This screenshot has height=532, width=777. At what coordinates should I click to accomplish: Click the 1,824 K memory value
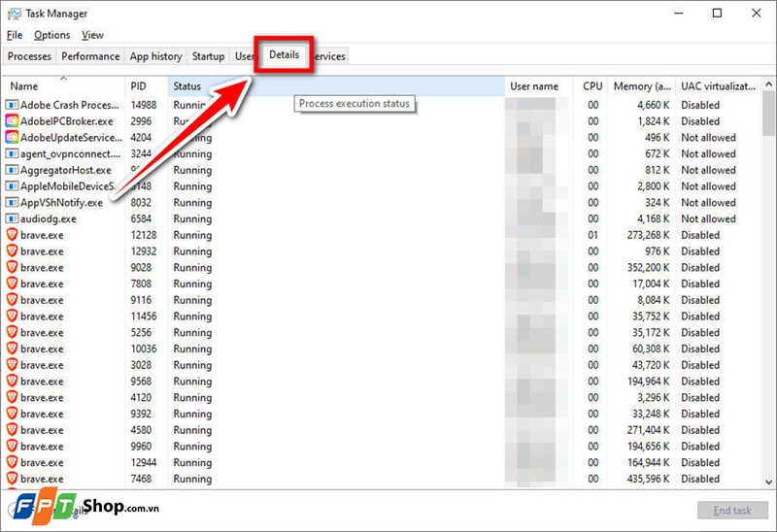pyautogui.click(x=654, y=121)
